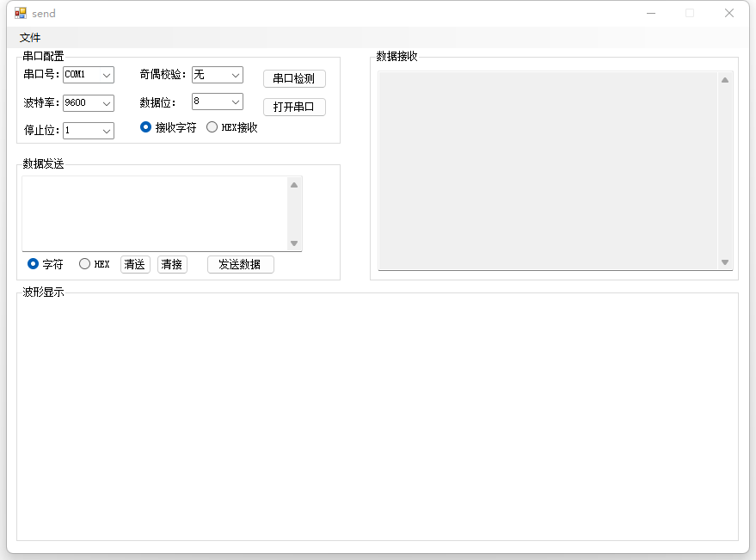Image resolution: width=756 pixels, height=560 pixels.
Task: Click the 数据发送 group title
Action: (x=43, y=164)
